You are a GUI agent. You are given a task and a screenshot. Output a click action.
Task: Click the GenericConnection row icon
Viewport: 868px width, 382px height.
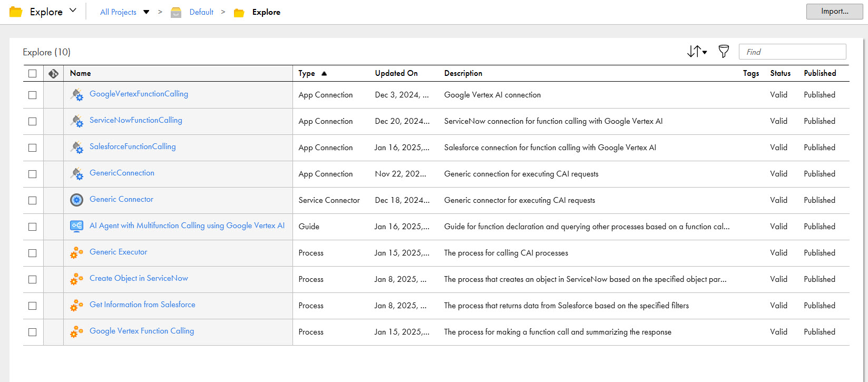pyautogui.click(x=77, y=174)
